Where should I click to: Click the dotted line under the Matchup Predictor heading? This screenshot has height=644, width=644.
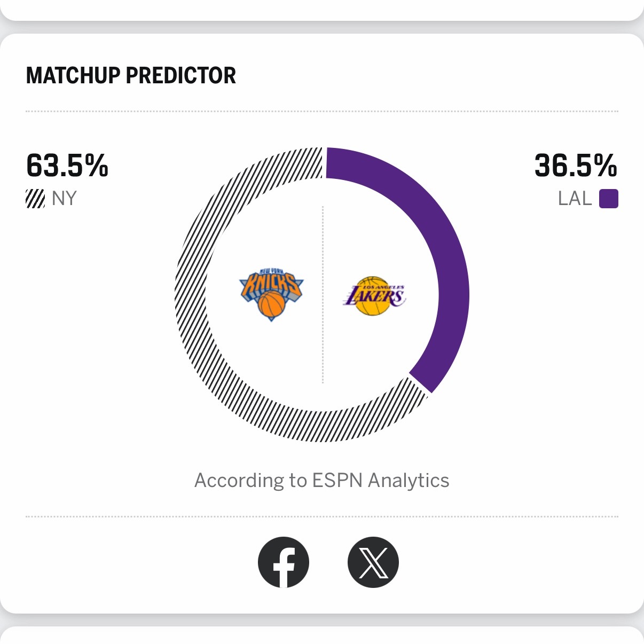(322, 112)
